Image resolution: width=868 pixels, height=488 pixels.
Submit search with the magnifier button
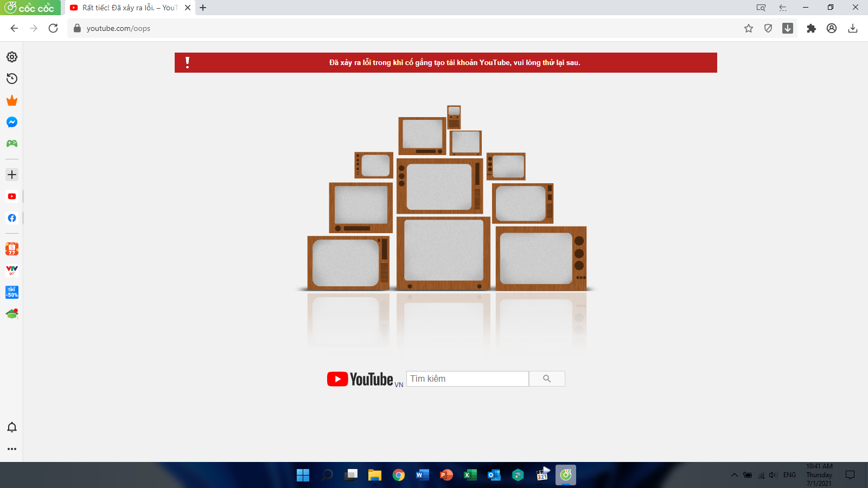547,378
